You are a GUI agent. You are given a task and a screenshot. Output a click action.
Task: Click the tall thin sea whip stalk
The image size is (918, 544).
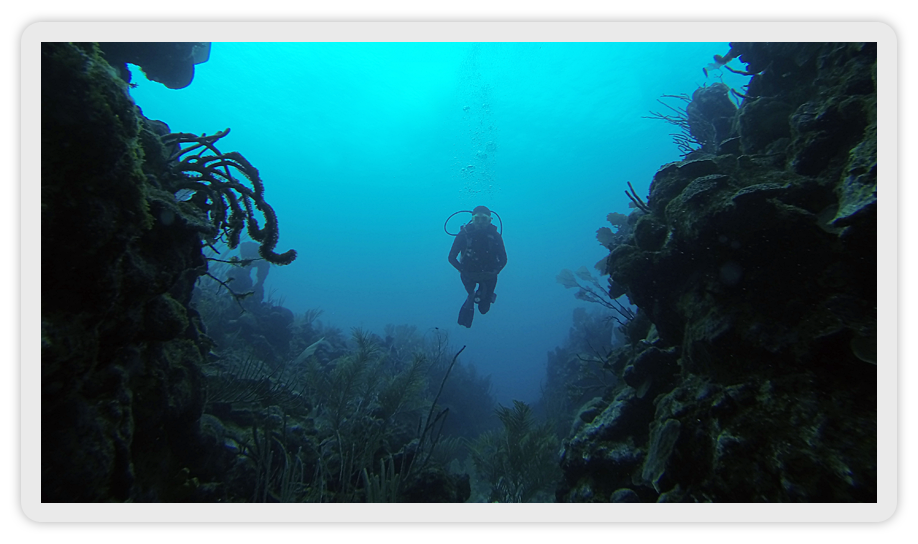[440, 400]
